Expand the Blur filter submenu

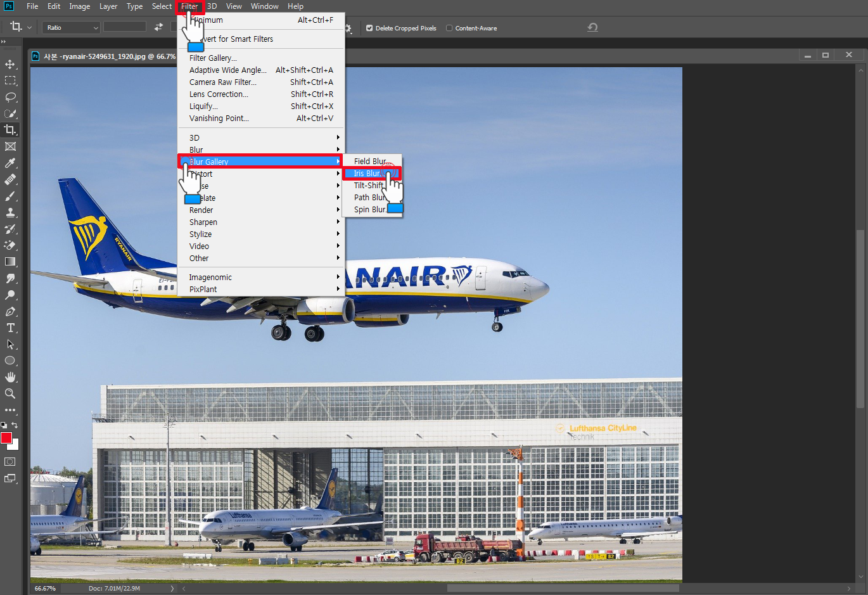point(261,150)
